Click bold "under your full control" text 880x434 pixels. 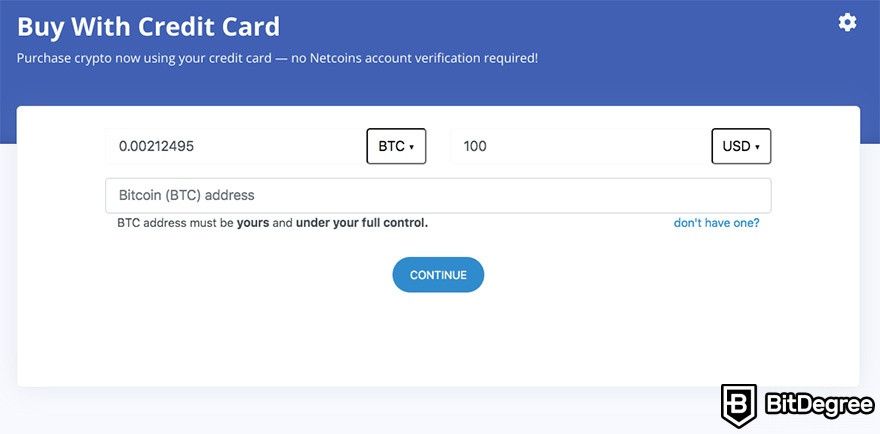pos(361,223)
